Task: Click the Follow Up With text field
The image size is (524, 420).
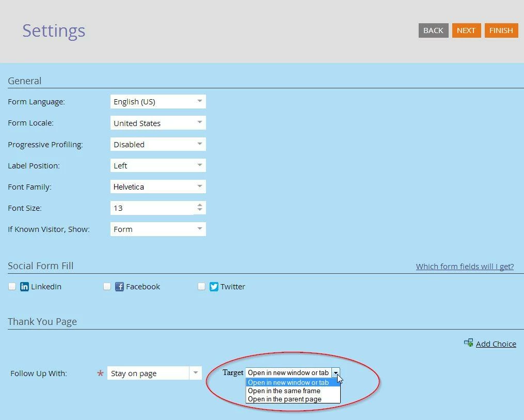Action: click(148, 373)
